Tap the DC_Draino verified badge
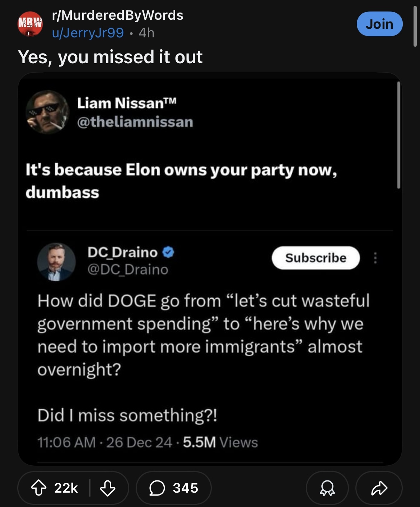 pos(168,253)
